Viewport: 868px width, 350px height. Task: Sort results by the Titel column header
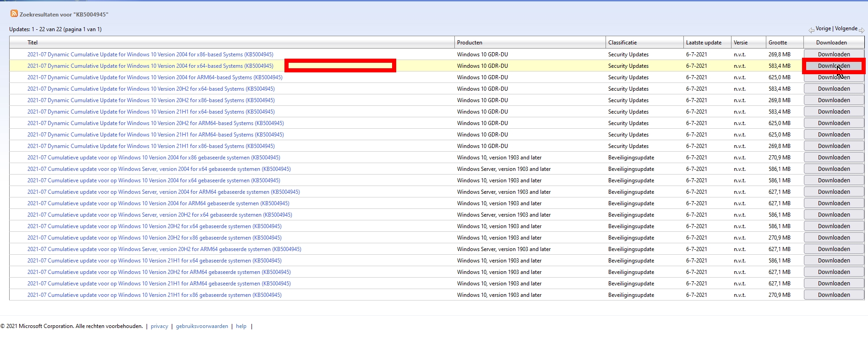[x=33, y=43]
